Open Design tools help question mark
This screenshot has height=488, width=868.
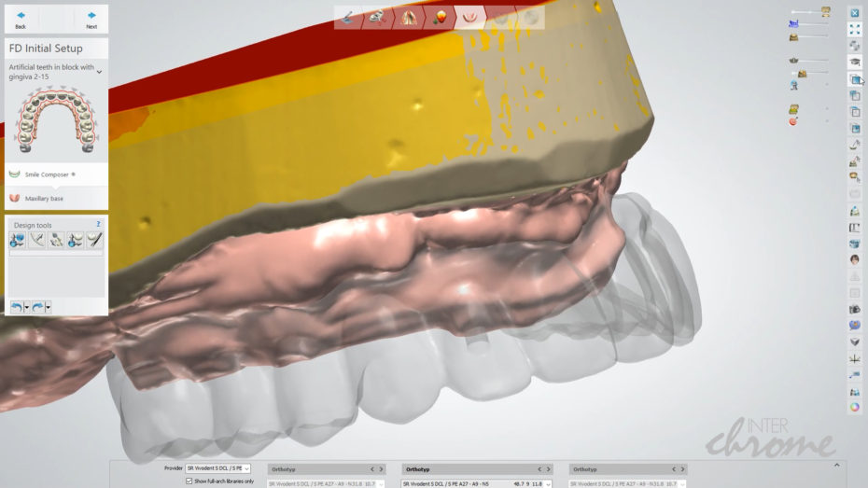tap(99, 224)
